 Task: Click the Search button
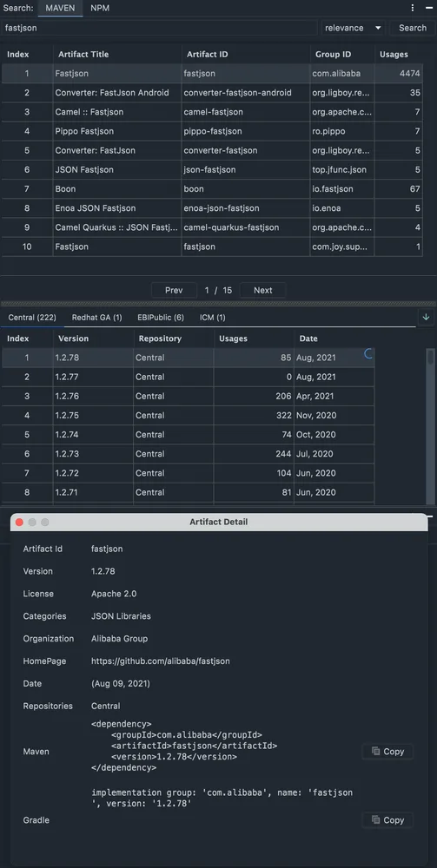[413, 28]
